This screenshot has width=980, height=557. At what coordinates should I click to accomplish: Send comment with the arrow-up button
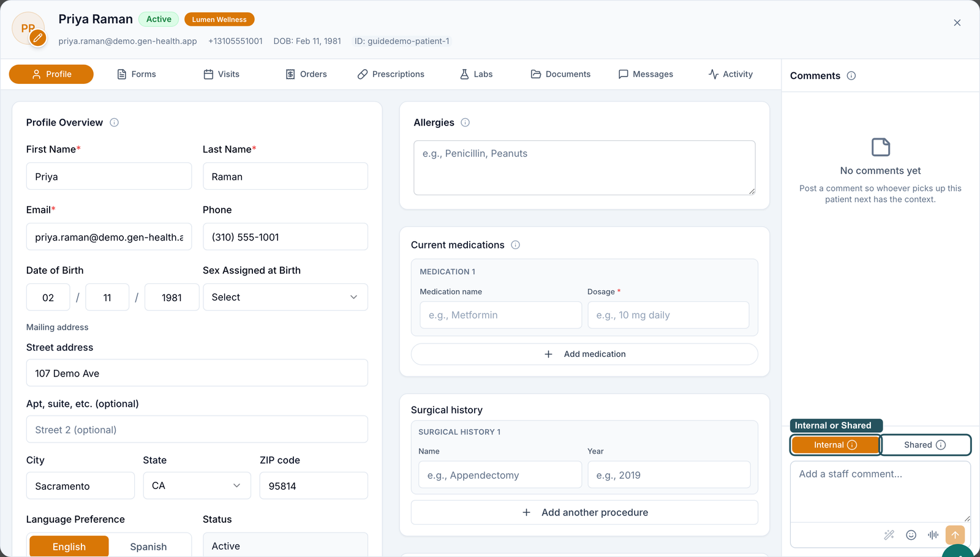point(955,535)
